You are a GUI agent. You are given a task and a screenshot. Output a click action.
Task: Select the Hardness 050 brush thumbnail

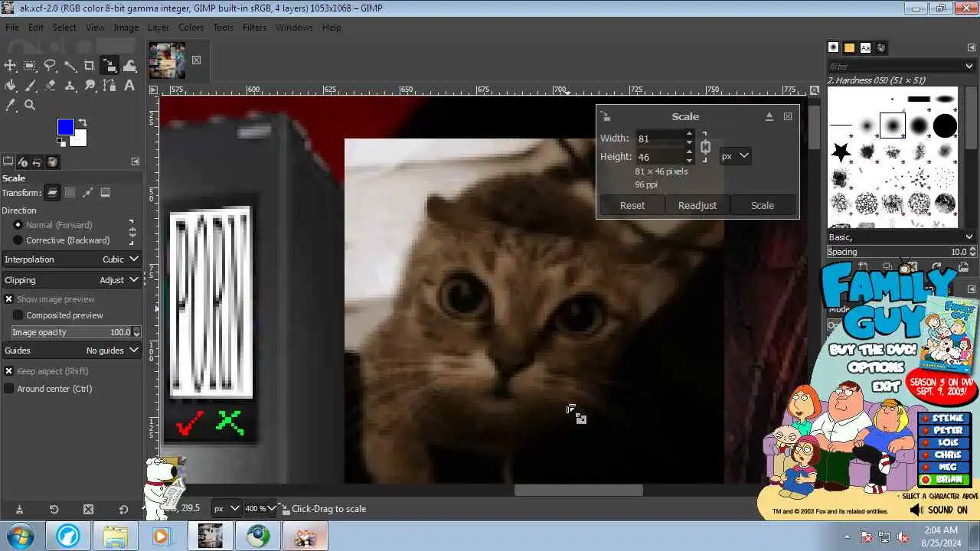pyautogui.click(x=893, y=125)
